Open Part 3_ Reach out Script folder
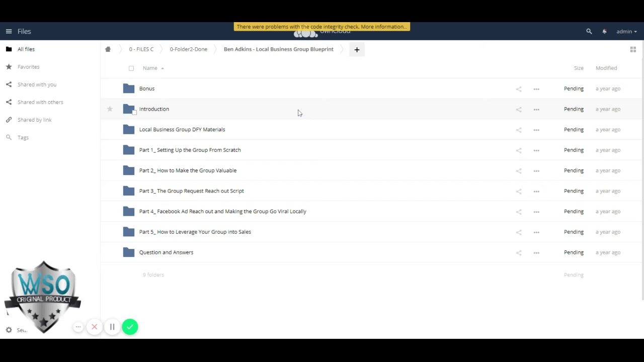Viewport: 644px width, 362px height. coord(191,191)
